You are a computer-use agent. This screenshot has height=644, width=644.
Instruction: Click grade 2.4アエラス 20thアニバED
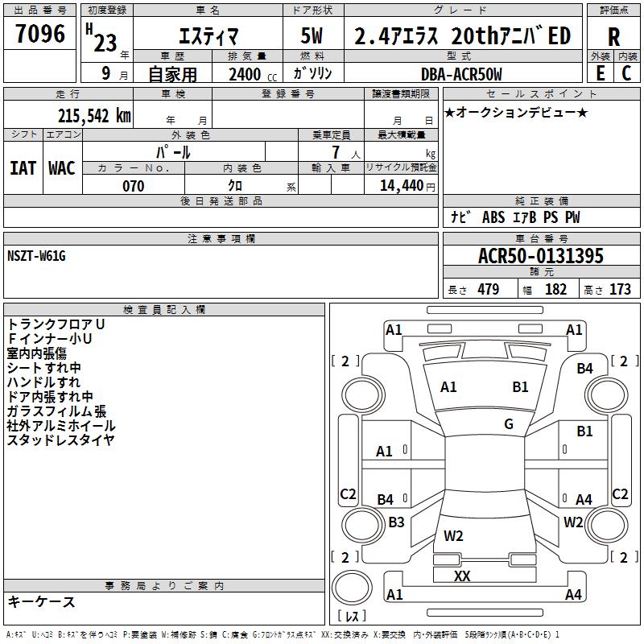[462, 35]
